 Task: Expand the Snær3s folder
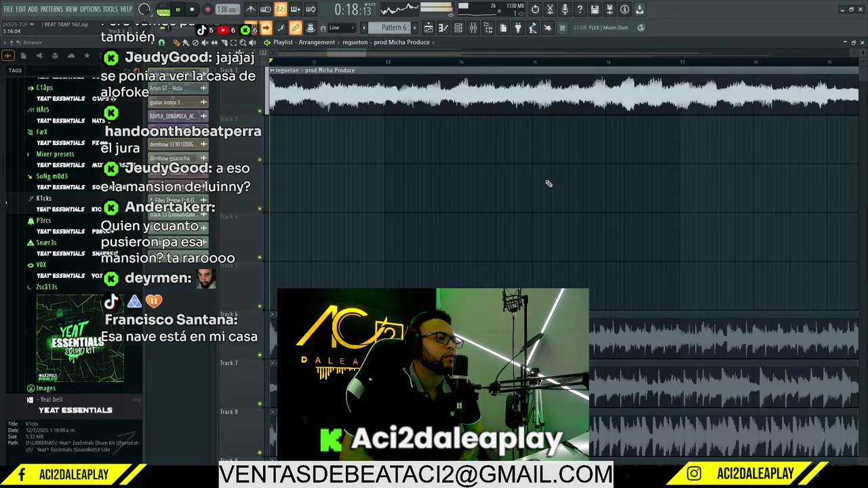(46, 243)
